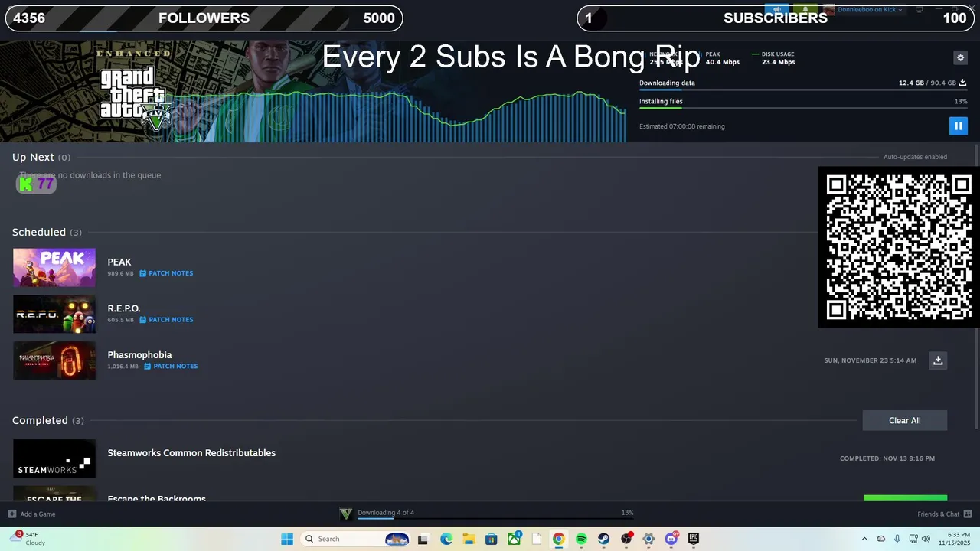Click the Downloading data progress bar

pyautogui.click(x=803, y=90)
